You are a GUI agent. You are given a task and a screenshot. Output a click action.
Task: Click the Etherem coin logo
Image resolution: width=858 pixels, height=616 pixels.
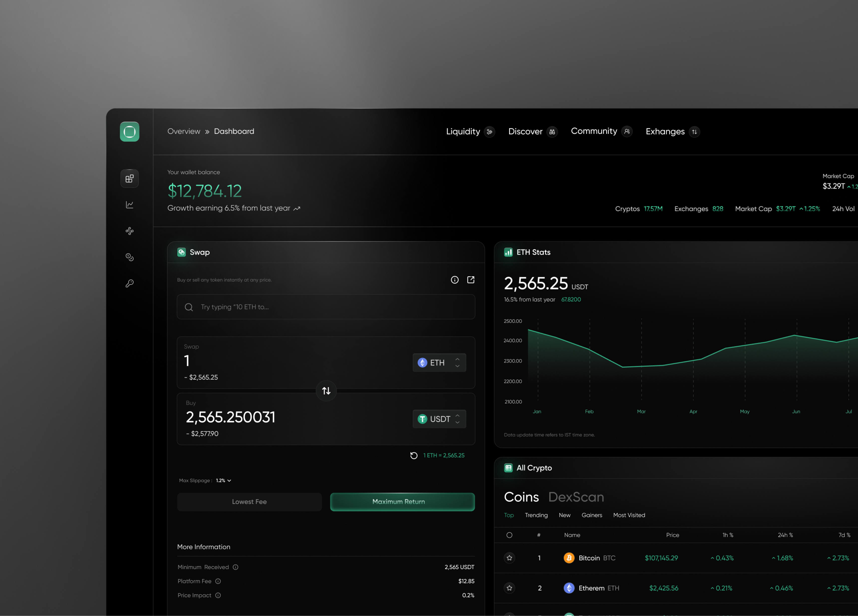[569, 588]
